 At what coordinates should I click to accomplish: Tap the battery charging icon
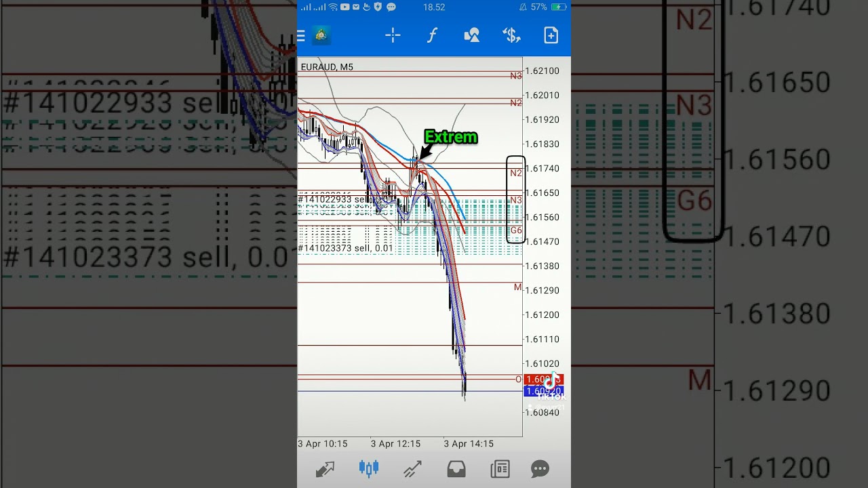tap(559, 7)
